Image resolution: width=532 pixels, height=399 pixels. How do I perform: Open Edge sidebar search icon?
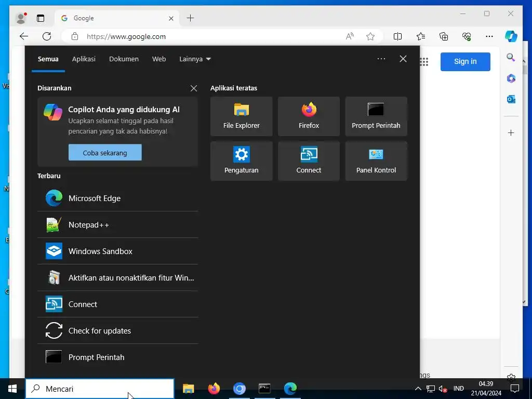pyautogui.click(x=511, y=57)
